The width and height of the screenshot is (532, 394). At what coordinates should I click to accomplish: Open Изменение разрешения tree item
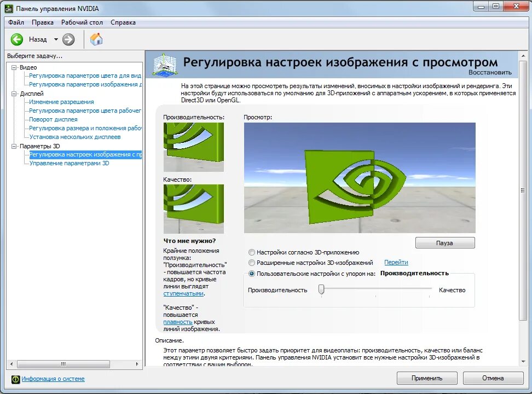61,102
